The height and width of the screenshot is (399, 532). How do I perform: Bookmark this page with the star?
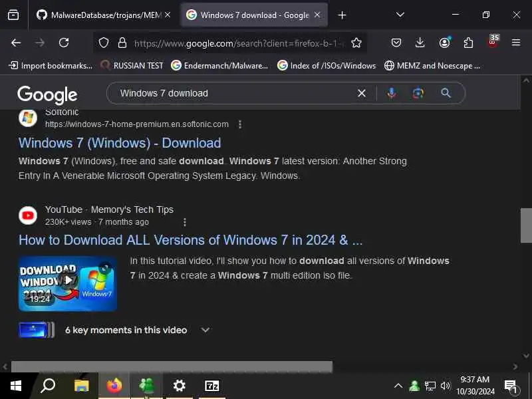point(356,43)
